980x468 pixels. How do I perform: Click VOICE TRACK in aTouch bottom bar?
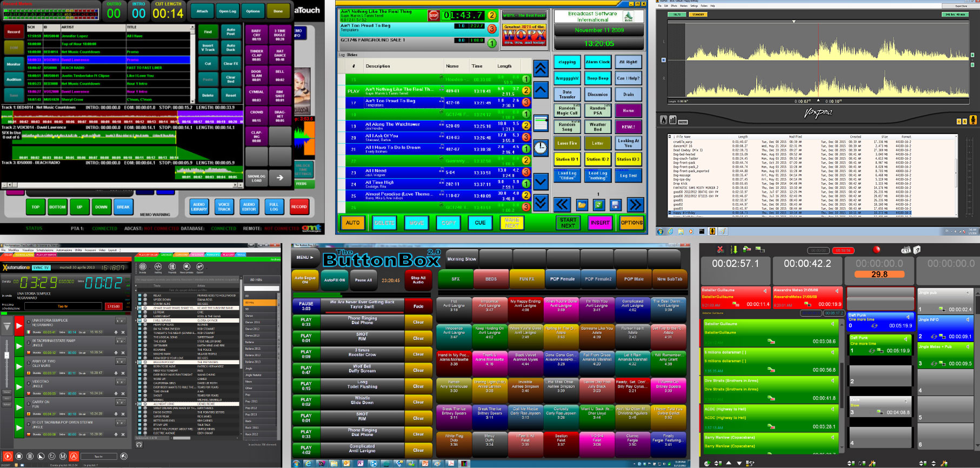[224, 206]
